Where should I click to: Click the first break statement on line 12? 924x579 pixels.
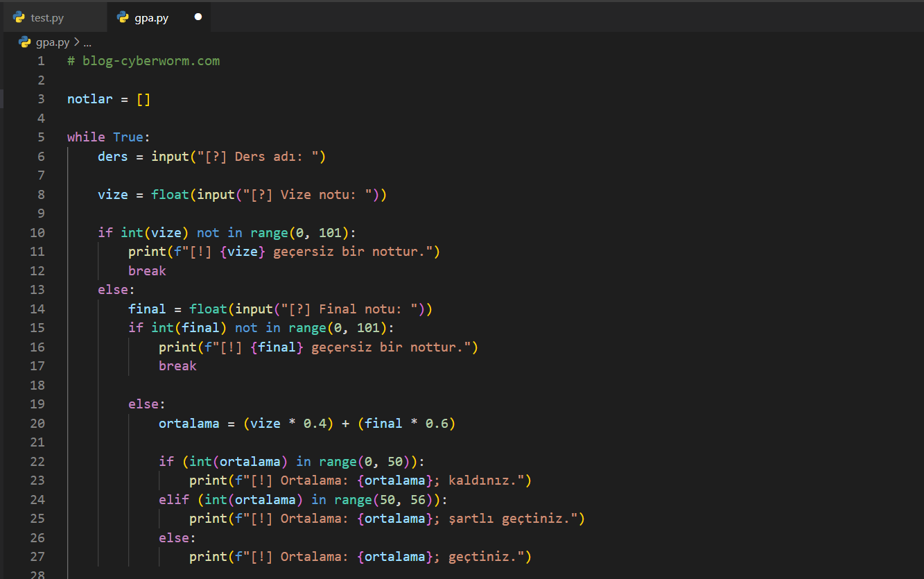[x=147, y=270]
